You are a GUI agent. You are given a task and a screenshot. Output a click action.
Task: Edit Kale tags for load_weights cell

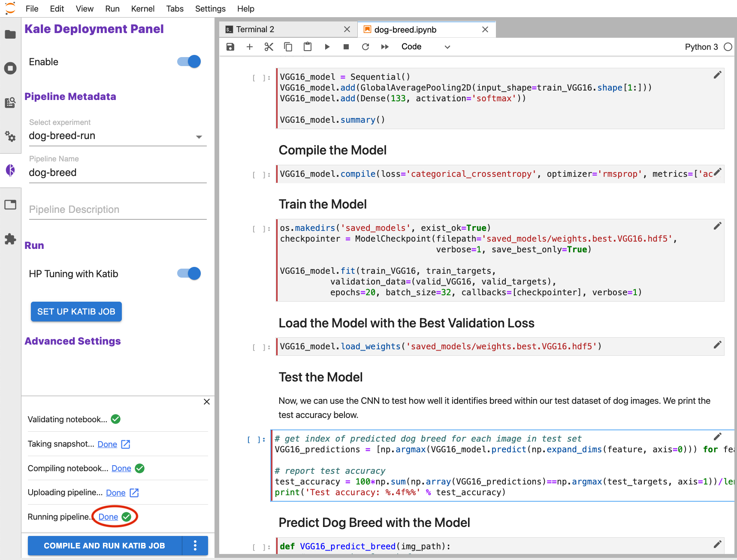point(717,345)
